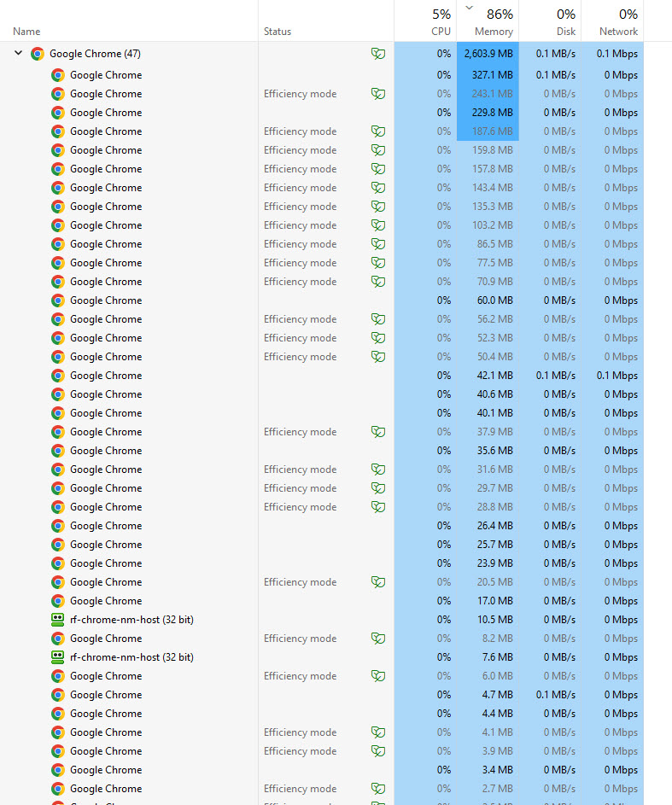
Task: Click the sort direction arrow above the Memory percentage
Action: pyautogui.click(x=470, y=8)
